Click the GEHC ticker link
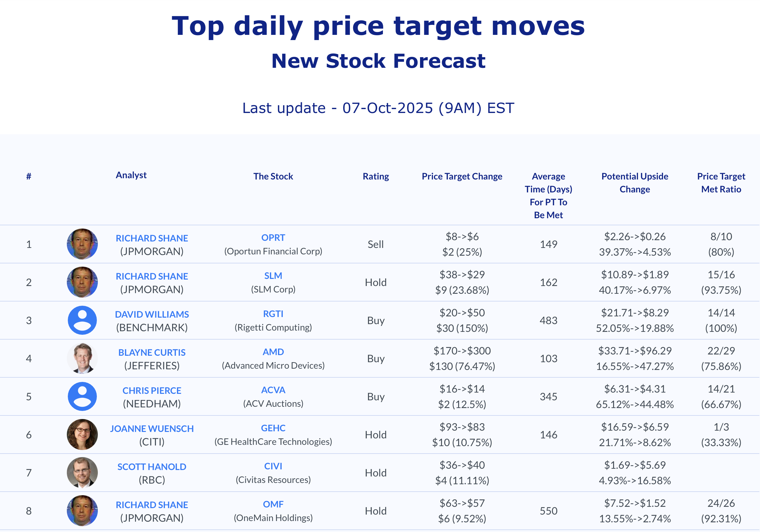Screen dimensions: 760x532 273,428
